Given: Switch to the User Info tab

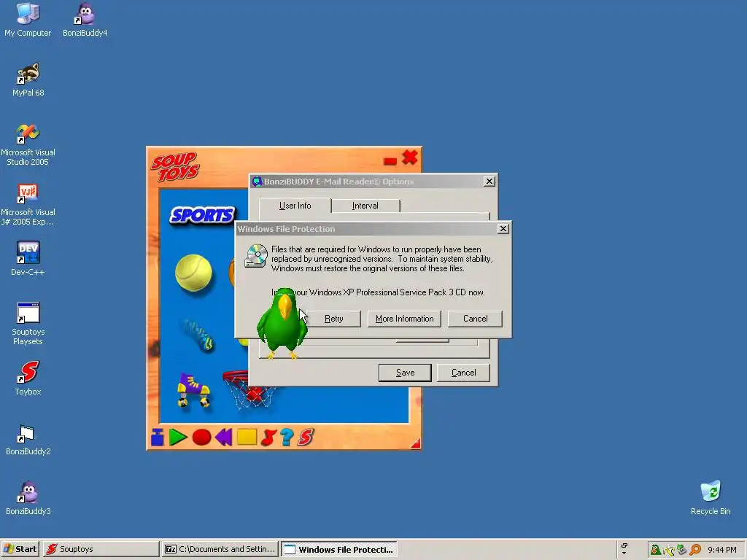Looking at the screenshot, I should tap(295, 206).
